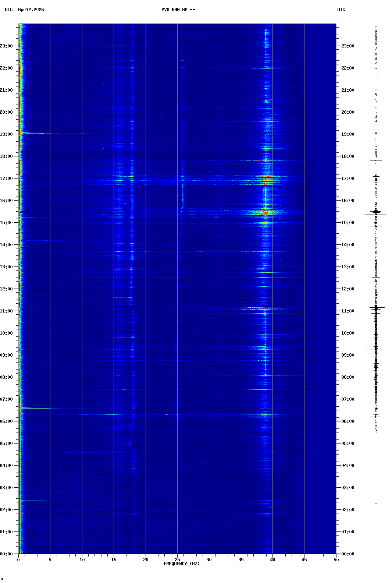The image size is (392, 583).
Task: Select the 11:00 time marker on right axis
Action: 348,311
